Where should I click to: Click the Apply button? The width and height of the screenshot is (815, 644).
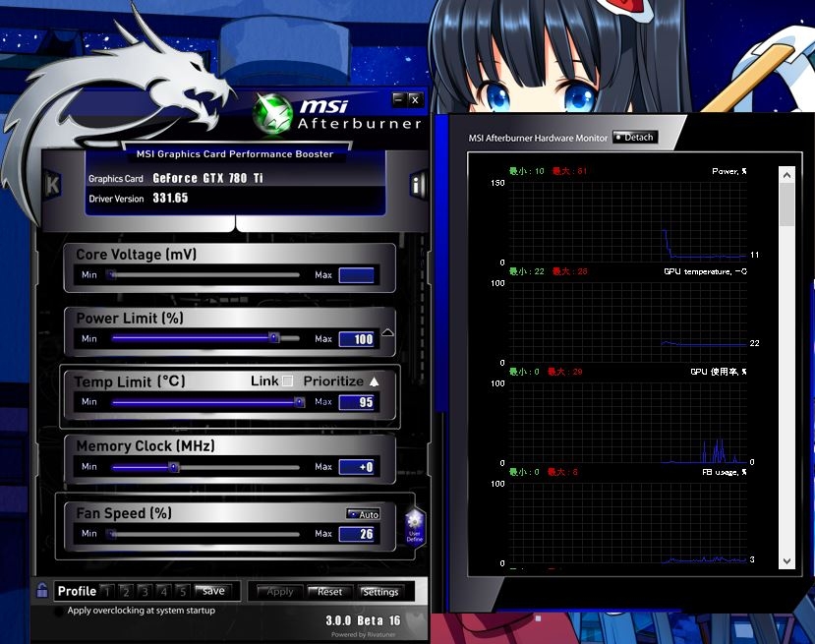279,592
